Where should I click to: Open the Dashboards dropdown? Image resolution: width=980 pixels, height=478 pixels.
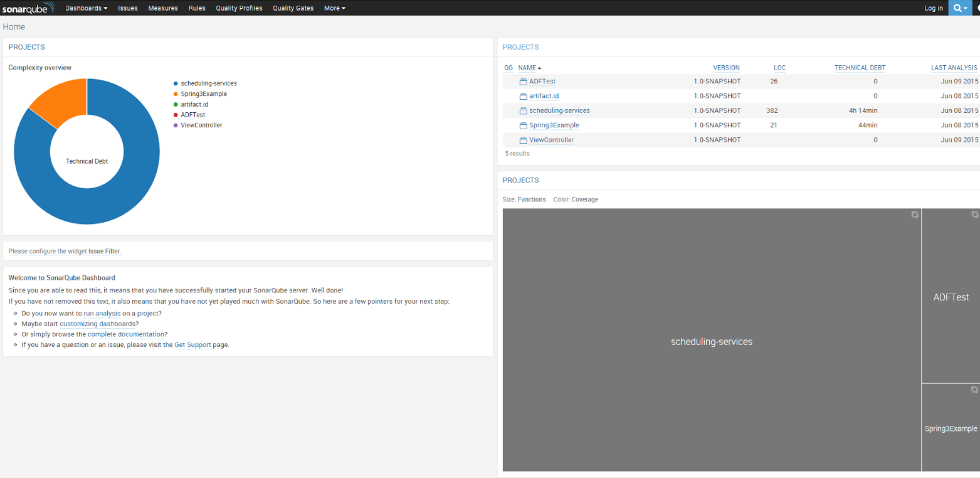coord(86,8)
